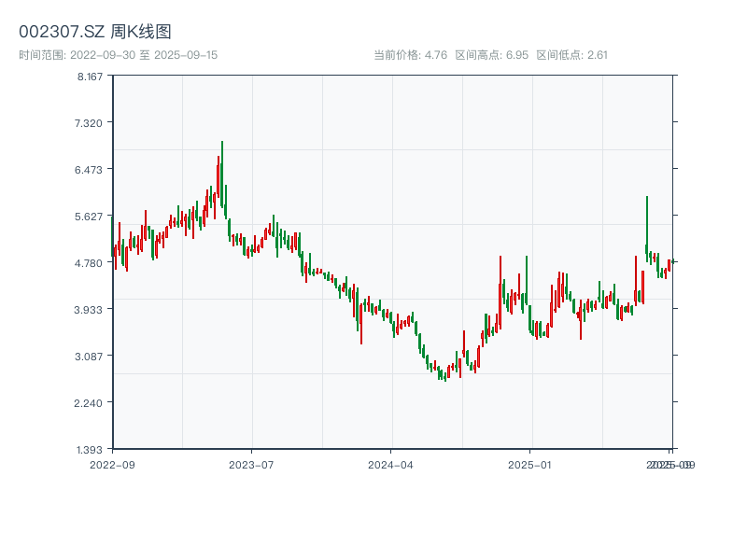The width and height of the screenshot is (747, 560).
Task: Click the tall green candle spiking near 2025-09
Action: tap(647, 229)
